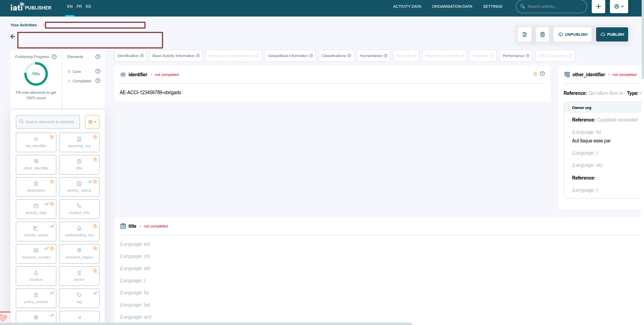Click the title card heading

pos(132,226)
